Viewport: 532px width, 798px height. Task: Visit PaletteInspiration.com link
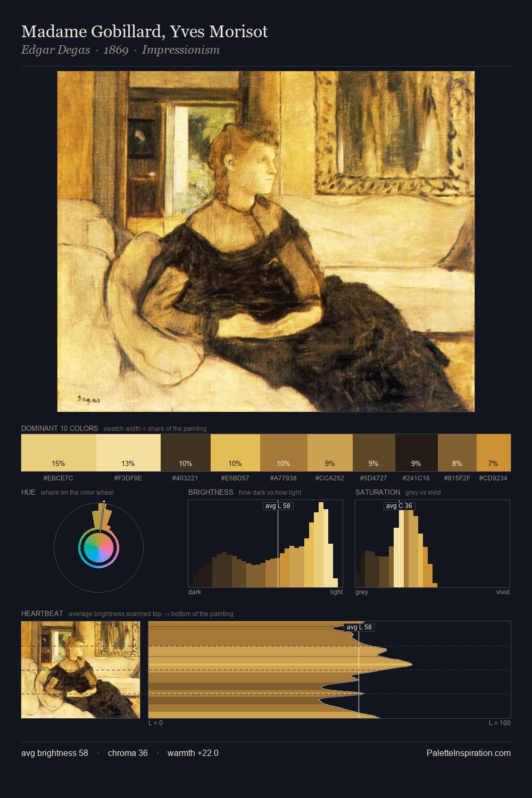[x=469, y=753]
